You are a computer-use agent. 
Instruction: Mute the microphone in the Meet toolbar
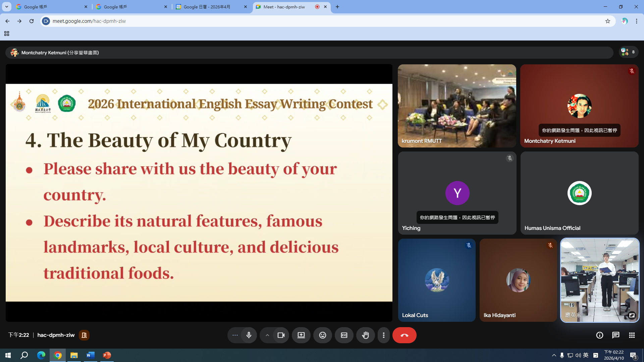249,335
